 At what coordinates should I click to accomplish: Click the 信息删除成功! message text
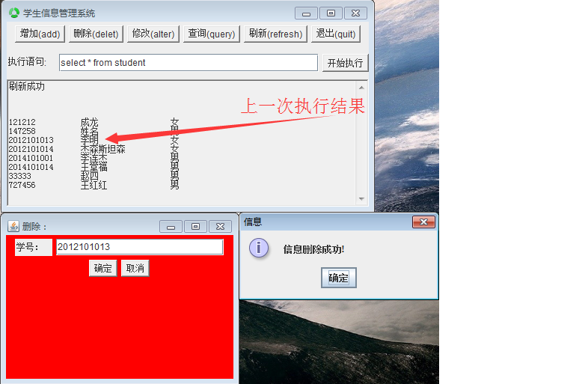coord(314,249)
